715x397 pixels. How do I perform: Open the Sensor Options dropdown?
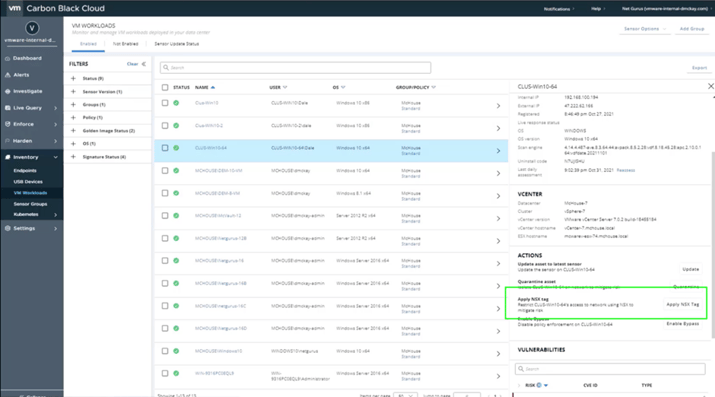645,29
